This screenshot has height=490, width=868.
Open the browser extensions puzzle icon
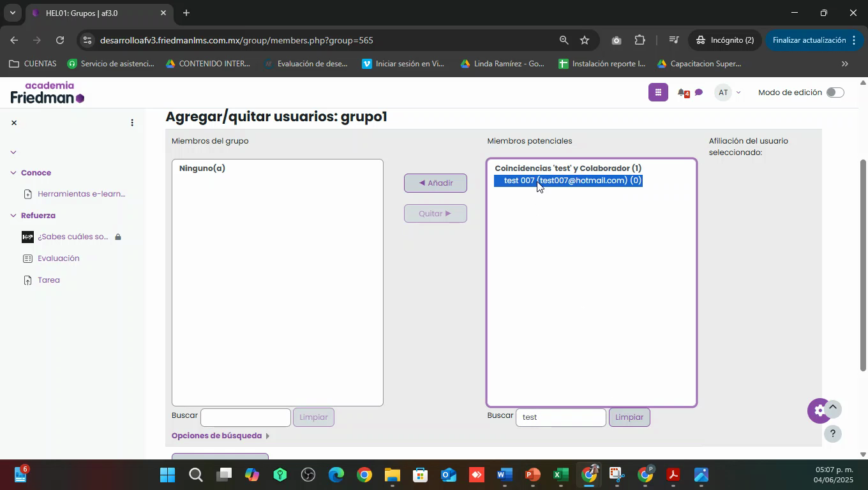tap(640, 40)
